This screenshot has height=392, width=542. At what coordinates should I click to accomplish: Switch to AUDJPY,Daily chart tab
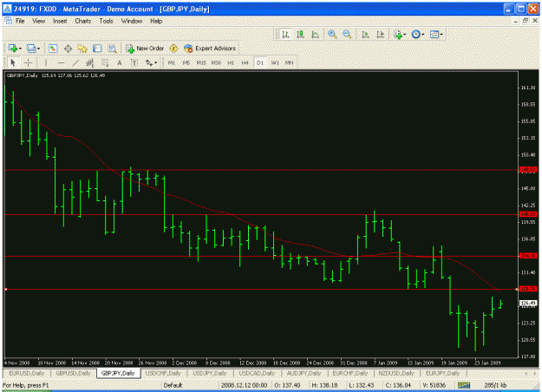coord(304,373)
